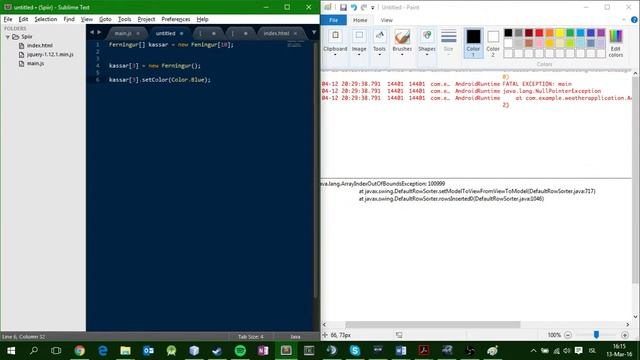The width and height of the screenshot is (640, 360).
Task: Redo the last undone Paint action
Action: tap(364, 7)
